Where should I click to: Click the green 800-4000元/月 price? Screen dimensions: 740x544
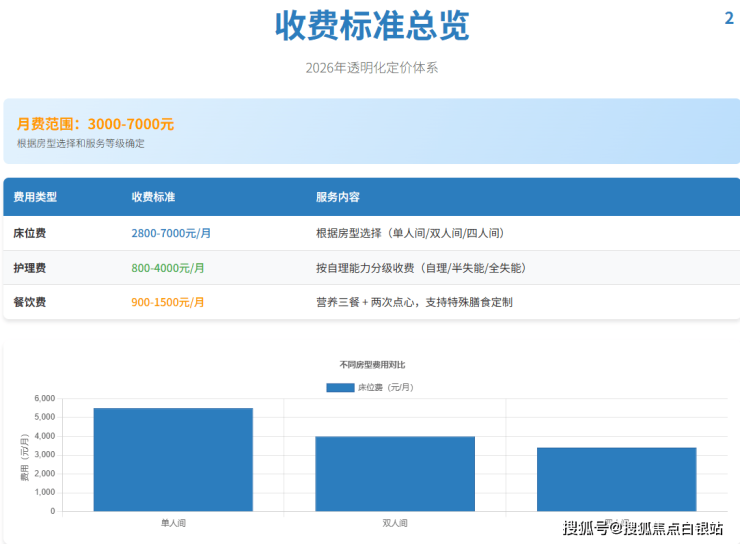[x=168, y=268]
